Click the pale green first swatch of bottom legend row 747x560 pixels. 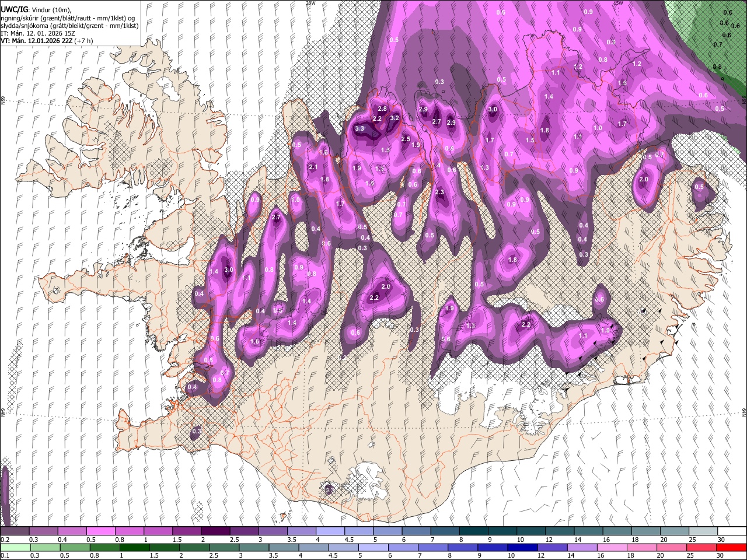(15, 547)
